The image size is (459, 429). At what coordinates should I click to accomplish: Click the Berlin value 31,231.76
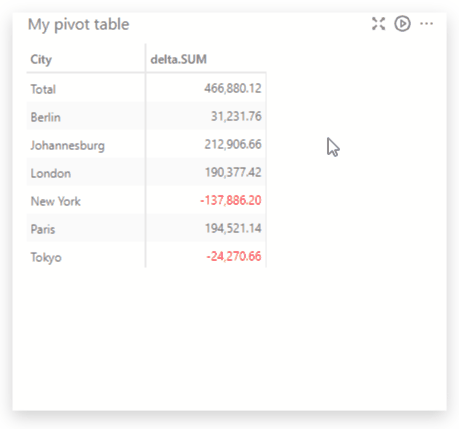tap(236, 116)
